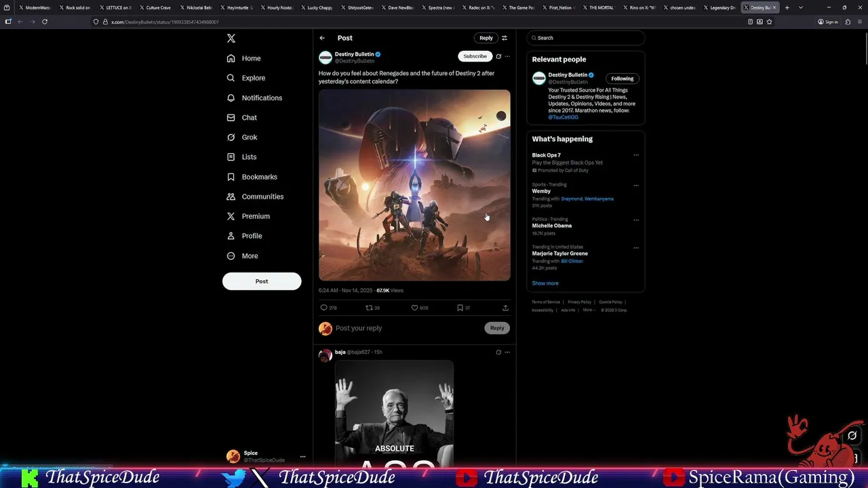Open more options for Marjorie Taylor Greene trend

[636, 247]
